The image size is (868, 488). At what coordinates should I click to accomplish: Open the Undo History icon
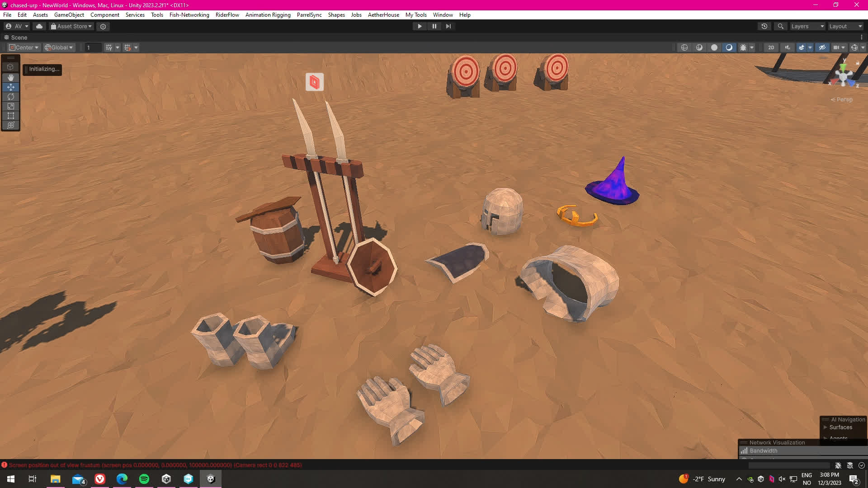click(764, 26)
